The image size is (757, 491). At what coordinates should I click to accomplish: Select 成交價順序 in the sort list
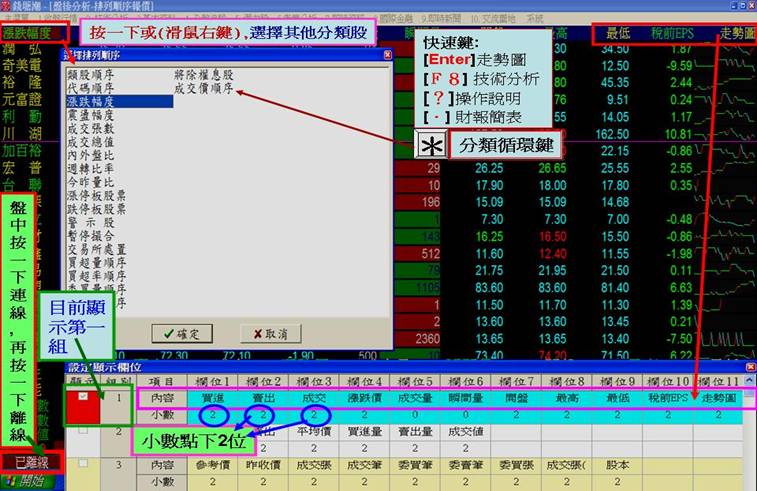(204, 87)
